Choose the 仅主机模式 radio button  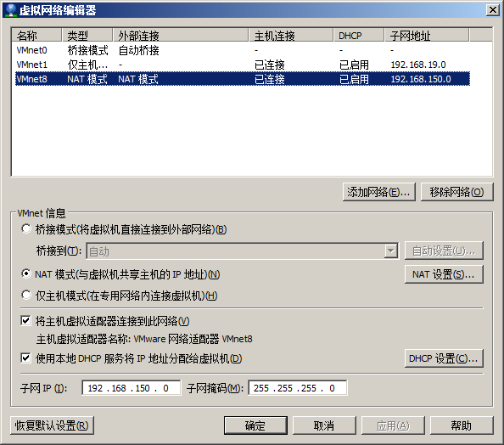click(x=26, y=295)
